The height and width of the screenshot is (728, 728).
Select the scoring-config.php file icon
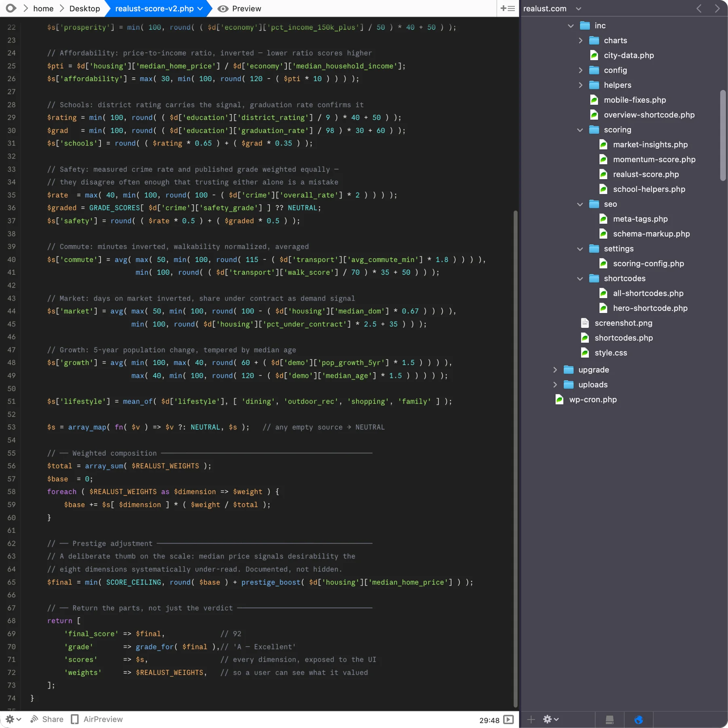(603, 264)
